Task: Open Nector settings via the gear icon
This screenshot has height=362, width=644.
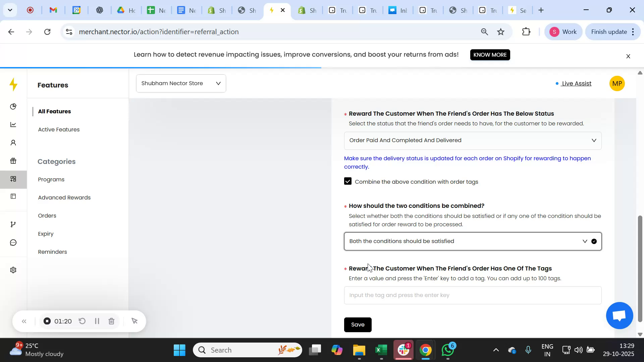Action: [13, 270]
